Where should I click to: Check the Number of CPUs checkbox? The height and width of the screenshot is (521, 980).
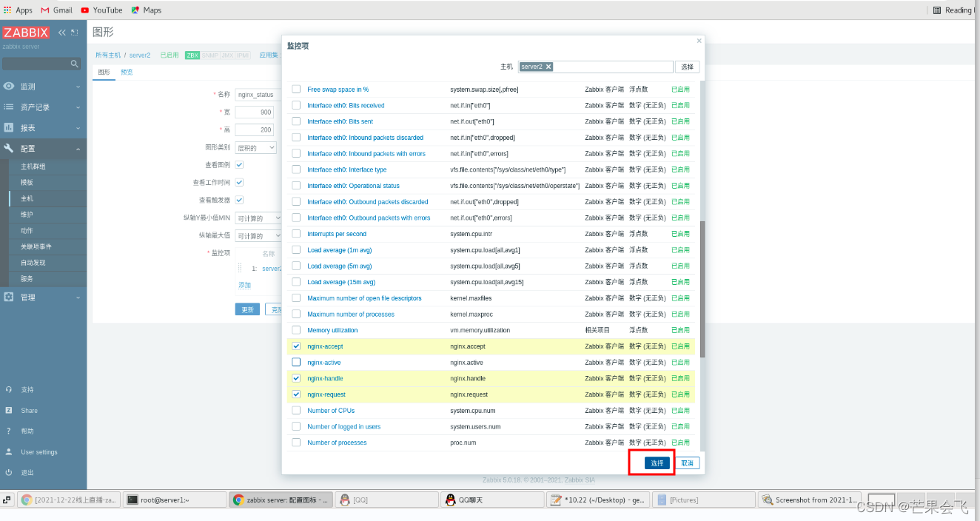[296, 410]
